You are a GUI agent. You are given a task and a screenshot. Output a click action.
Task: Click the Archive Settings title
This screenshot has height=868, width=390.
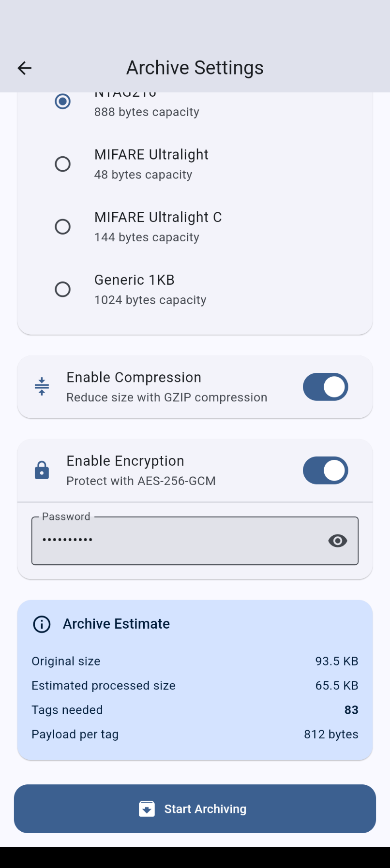point(195,68)
